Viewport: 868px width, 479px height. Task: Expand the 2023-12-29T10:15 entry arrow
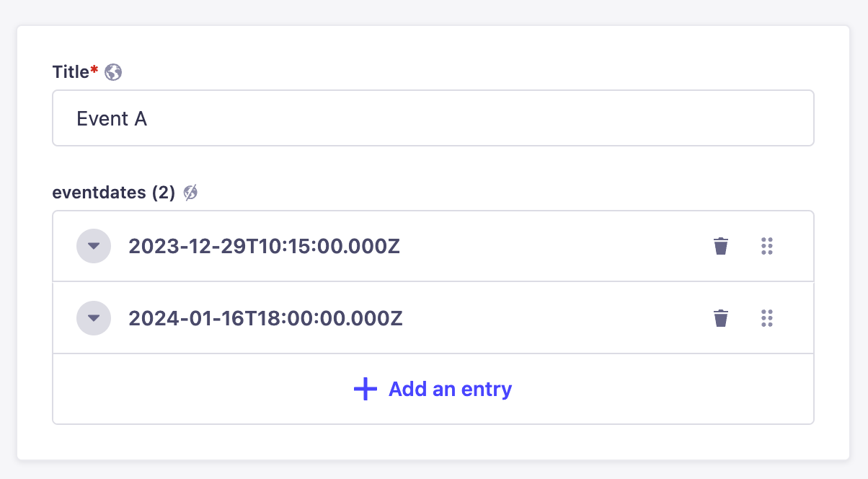pyautogui.click(x=94, y=246)
